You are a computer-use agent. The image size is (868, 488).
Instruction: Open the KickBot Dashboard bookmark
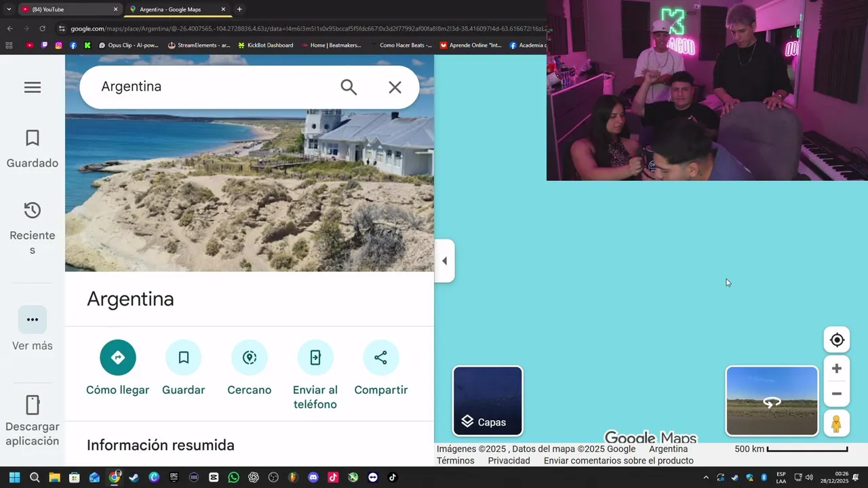pos(265,45)
